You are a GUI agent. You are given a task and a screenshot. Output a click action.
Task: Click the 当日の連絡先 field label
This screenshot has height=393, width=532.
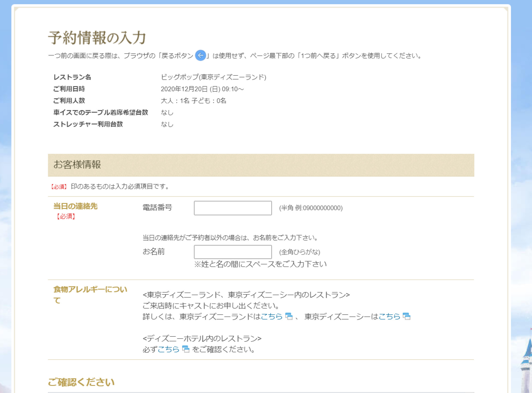[76, 206]
